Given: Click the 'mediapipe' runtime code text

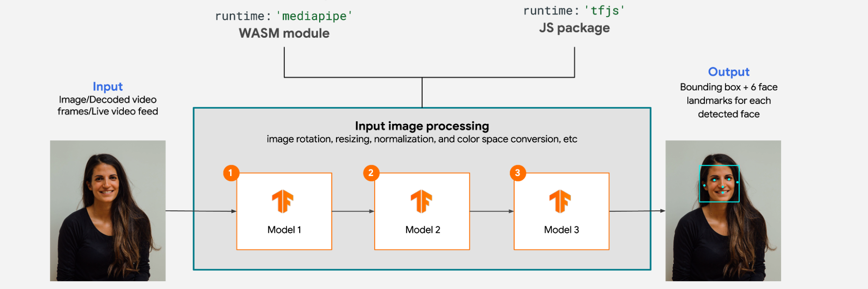Looking at the screenshot, I should (314, 16).
